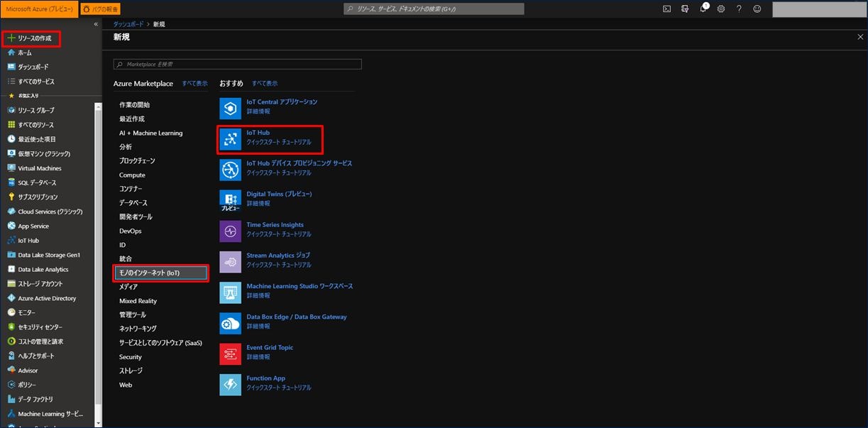Collapse the sidebar with the double chevron

pos(96,24)
